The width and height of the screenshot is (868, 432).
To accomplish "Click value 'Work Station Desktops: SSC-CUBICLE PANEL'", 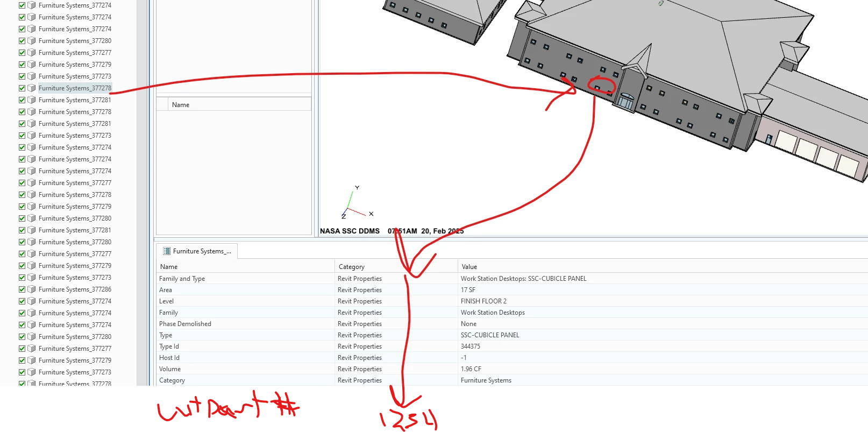I will pos(523,279).
